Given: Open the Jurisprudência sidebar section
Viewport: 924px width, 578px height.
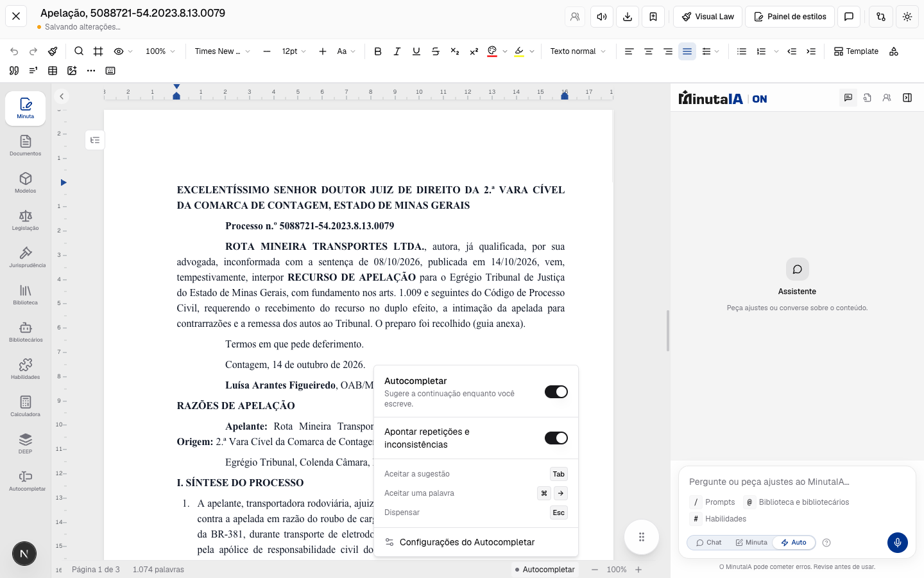Looking at the screenshot, I should (x=27, y=257).
